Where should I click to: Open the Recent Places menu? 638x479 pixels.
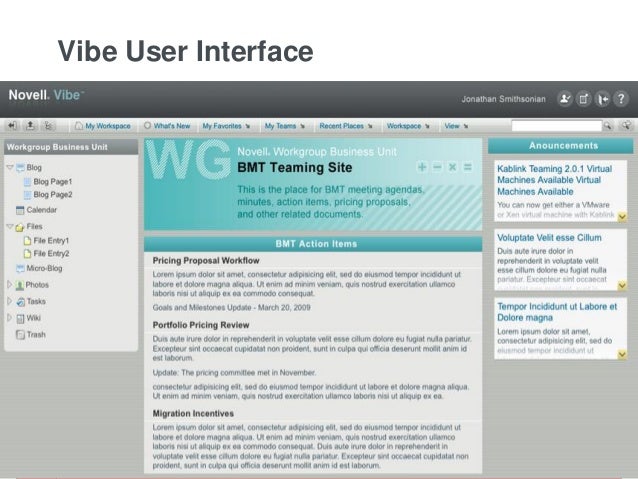(346, 126)
